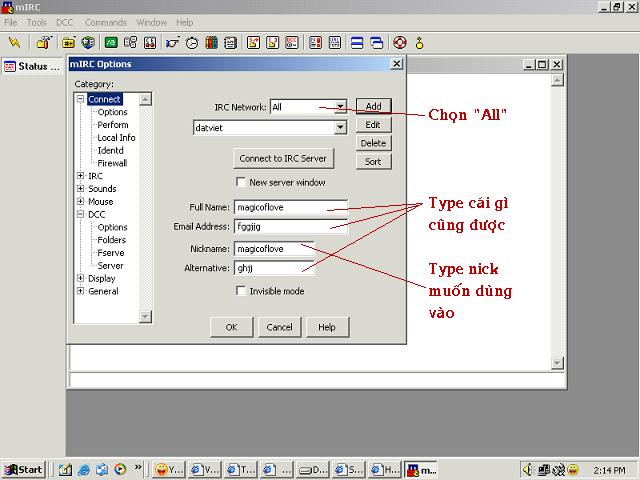Click the Edit server button

click(x=373, y=124)
